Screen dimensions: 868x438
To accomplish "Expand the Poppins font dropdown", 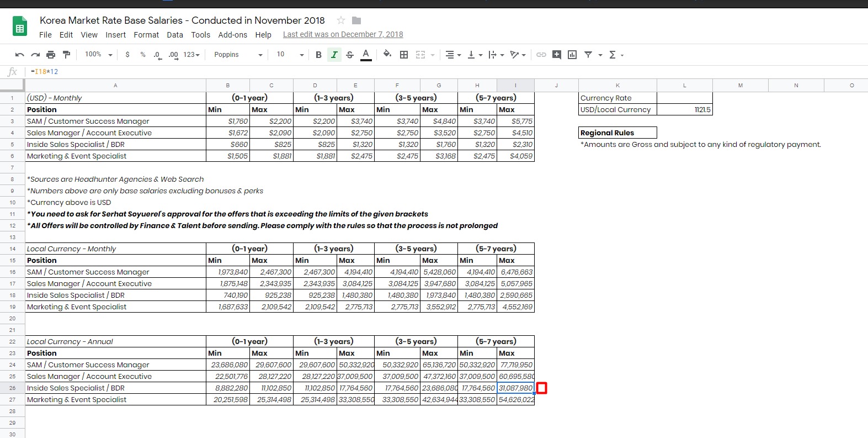I will point(238,55).
